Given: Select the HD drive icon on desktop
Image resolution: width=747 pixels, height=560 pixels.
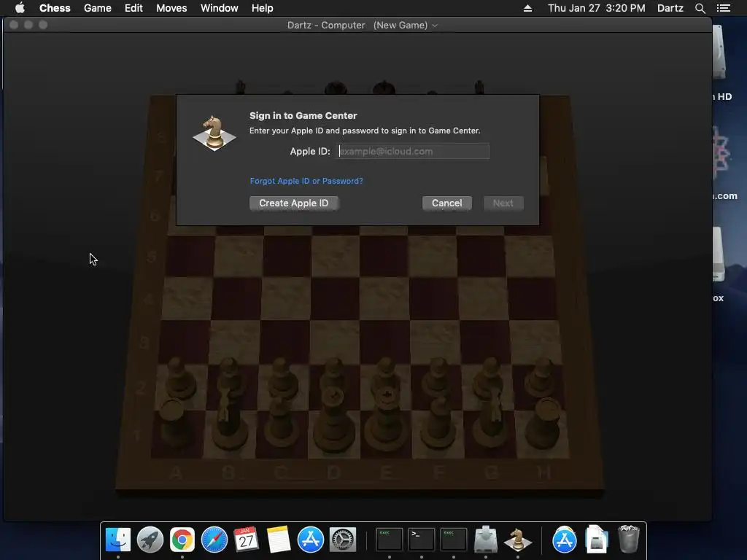Looking at the screenshot, I should pos(719,52).
